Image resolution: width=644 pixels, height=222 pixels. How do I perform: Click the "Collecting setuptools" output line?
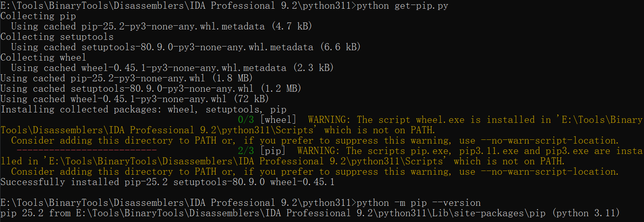(x=57, y=37)
